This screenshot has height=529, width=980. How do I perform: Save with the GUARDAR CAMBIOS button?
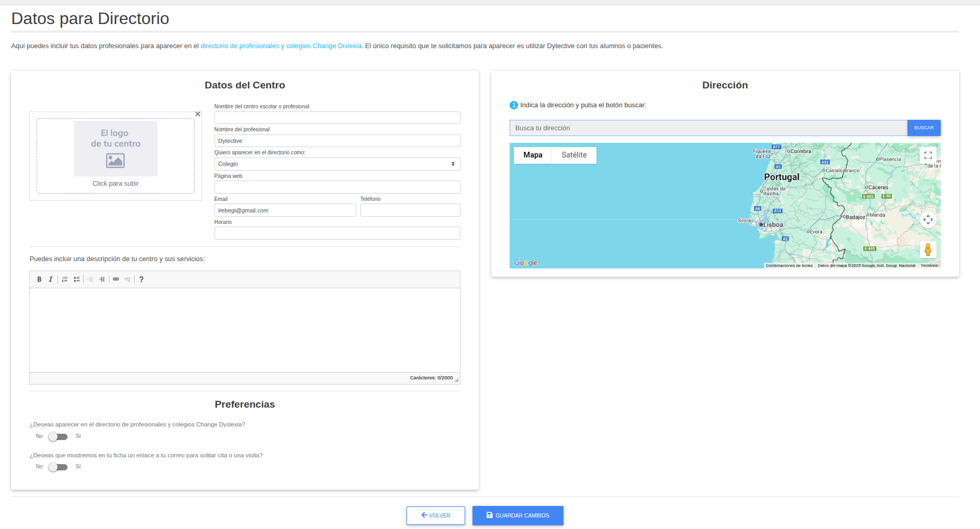tap(518, 515)
